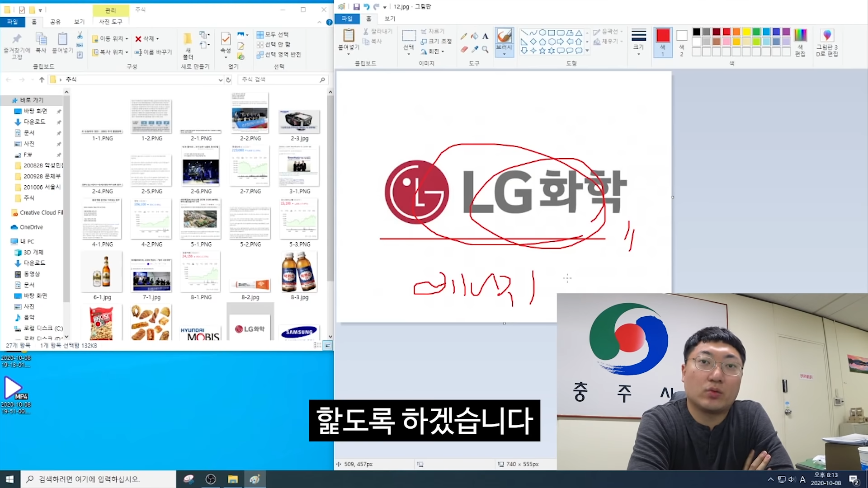This screenshot has height=488, width=868.
Task: Click 자르기 crop button in Paint
Action: (433, 31)
